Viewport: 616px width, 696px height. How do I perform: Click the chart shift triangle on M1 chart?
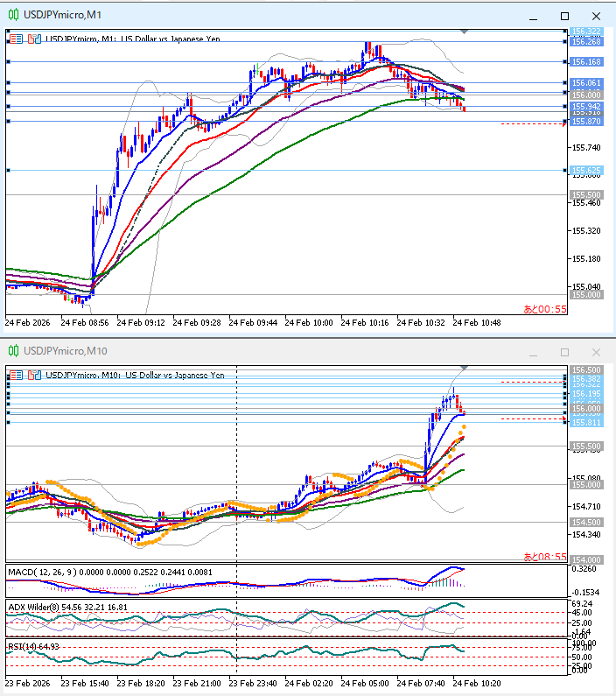[x=464, y=32]
